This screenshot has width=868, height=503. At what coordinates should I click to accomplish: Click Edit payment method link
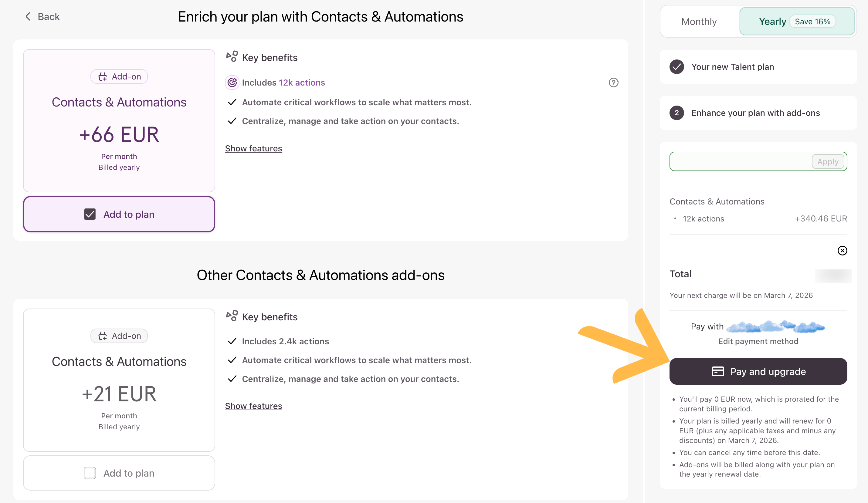[x=758, y=341]
